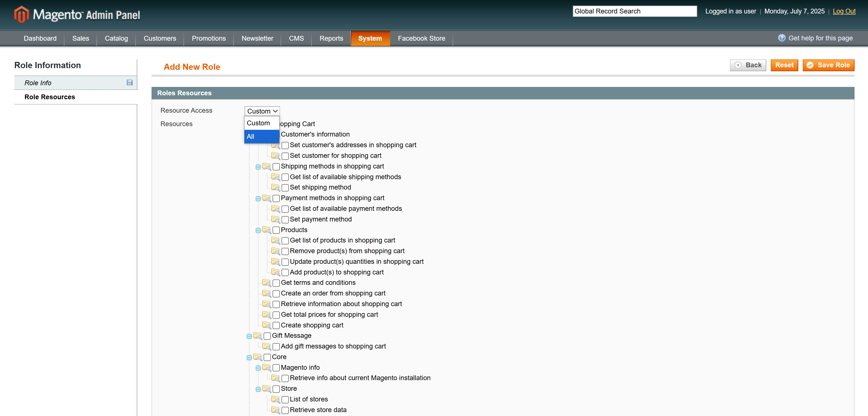Click folder icon next to Gift Message
Image resolution: width=868 pixels, height=416 pixels.
[258, 336]
